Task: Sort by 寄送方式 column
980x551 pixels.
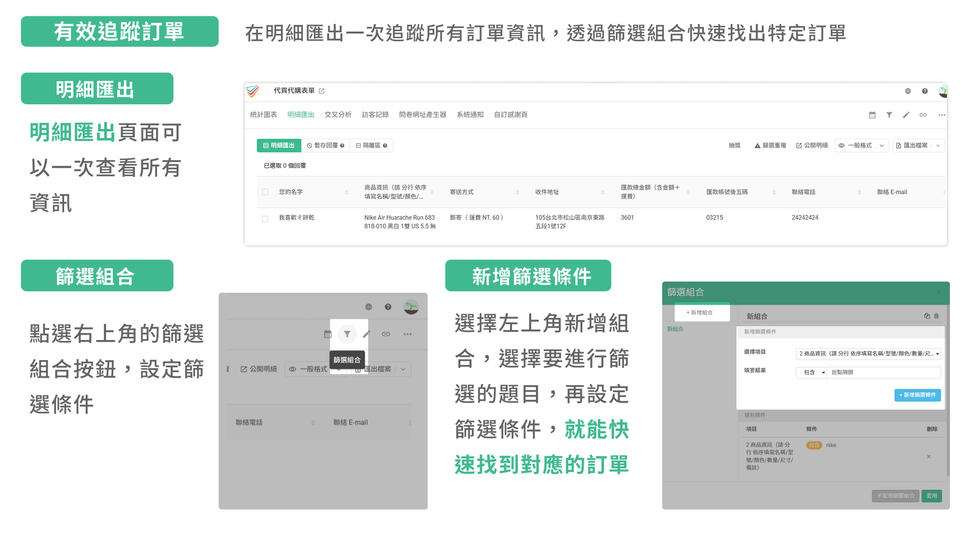Action: click(x=517, y=192)
